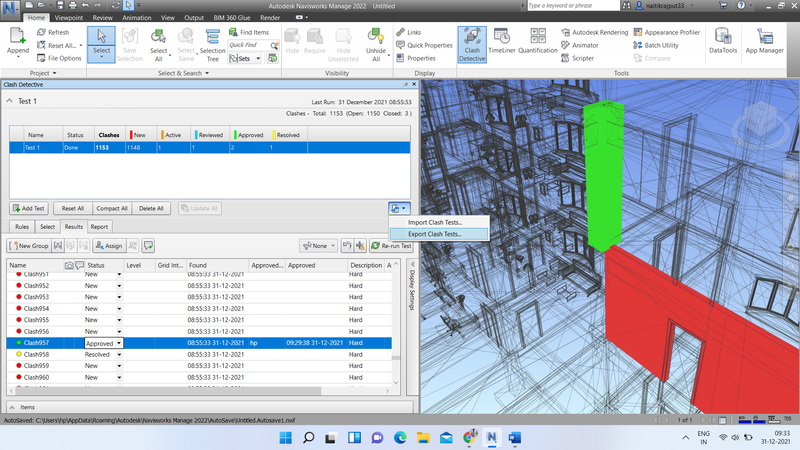
Task: Toggle Quick Properties
Action: tap(424, 45)
